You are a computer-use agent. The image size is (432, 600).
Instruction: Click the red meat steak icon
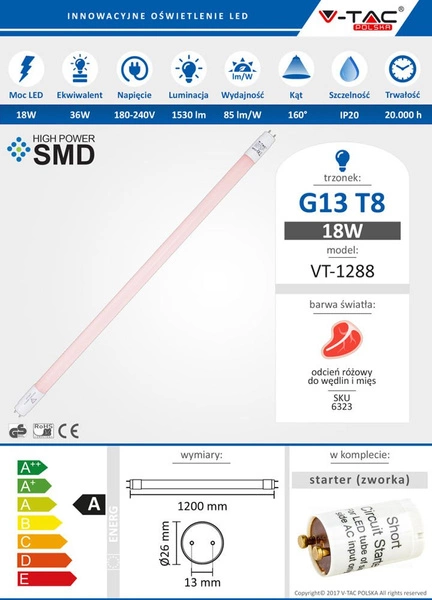point(341,340)
